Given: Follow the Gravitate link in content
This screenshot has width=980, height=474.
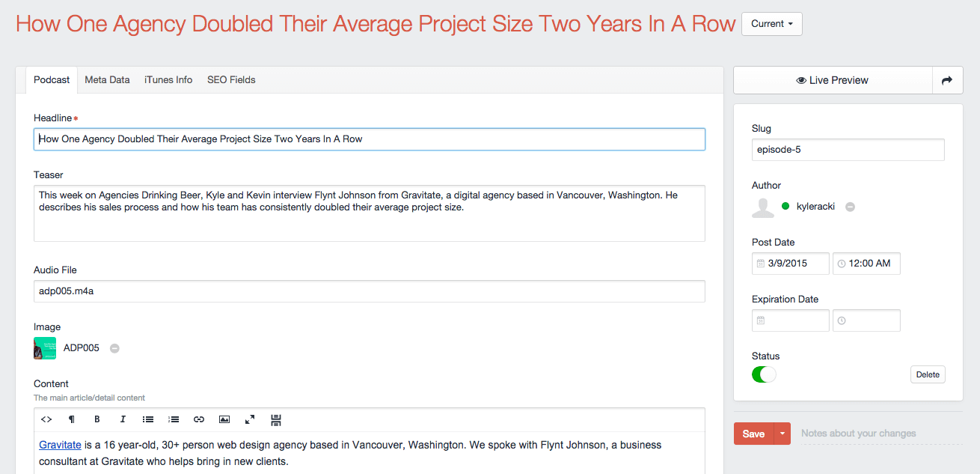Looking at the screenshot, I should coord(60,445).
